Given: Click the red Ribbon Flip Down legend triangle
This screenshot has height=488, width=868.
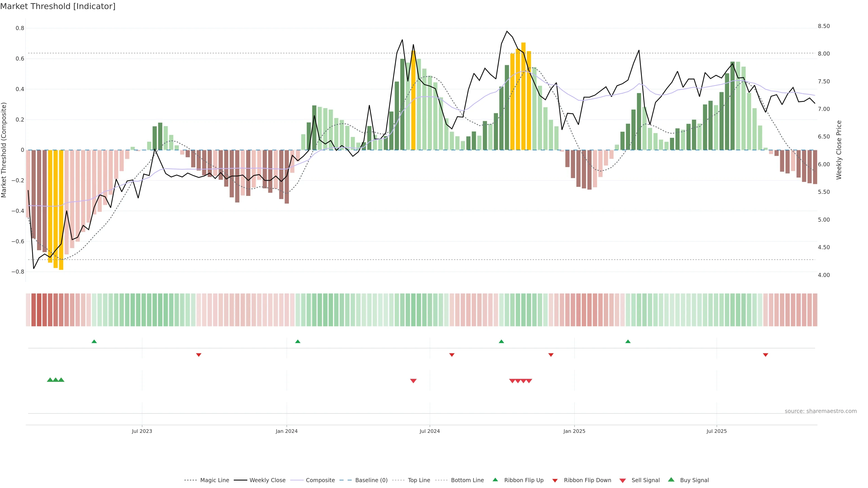Looking at the screenshot, I should coord(555,480).
